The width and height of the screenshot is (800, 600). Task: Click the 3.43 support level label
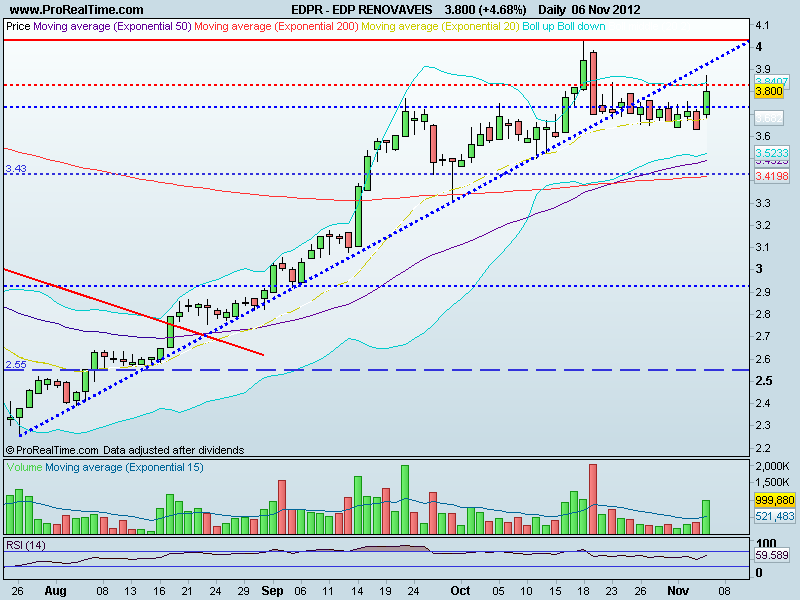(16, 168)
